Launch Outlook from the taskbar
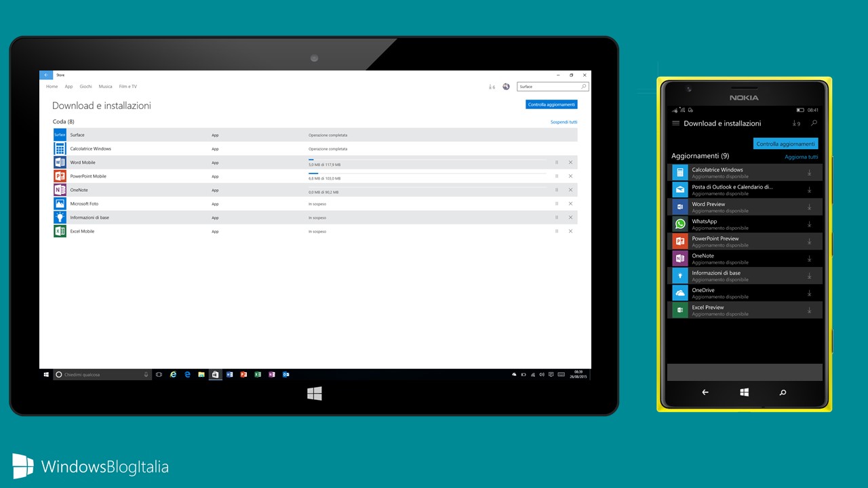Viewport: 868px width, 488px height. [x=286, y=374]
